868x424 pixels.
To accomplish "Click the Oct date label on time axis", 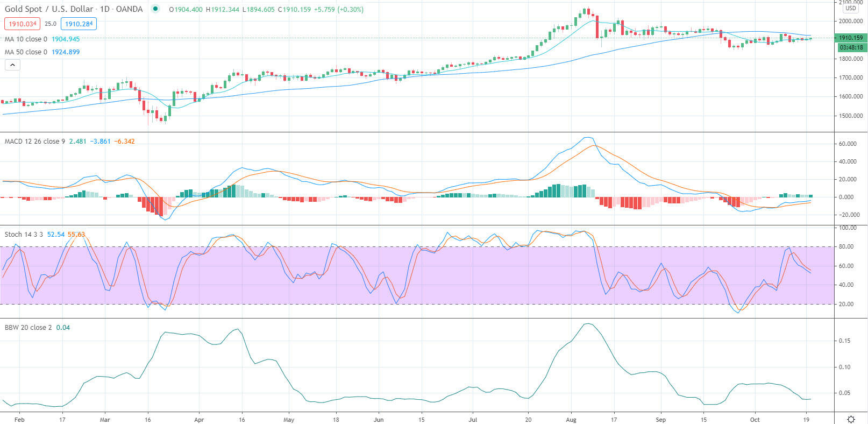I will point(755,420).
